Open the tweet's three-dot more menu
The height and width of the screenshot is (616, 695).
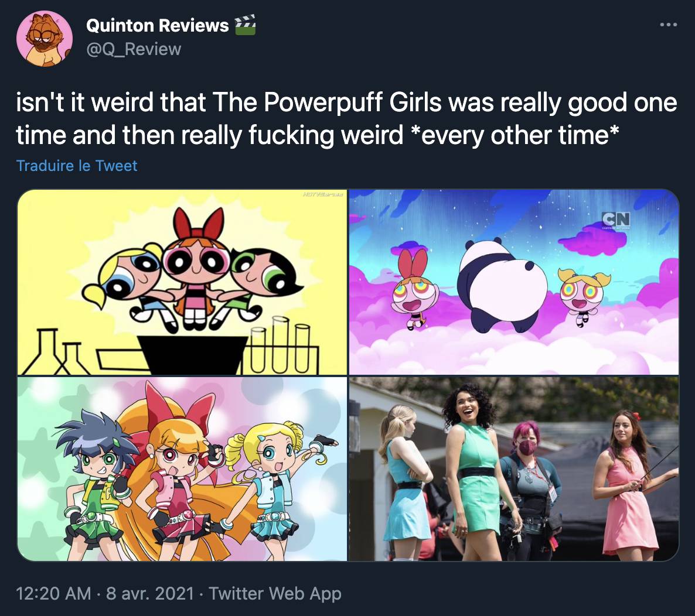click(x=668, y=25)
